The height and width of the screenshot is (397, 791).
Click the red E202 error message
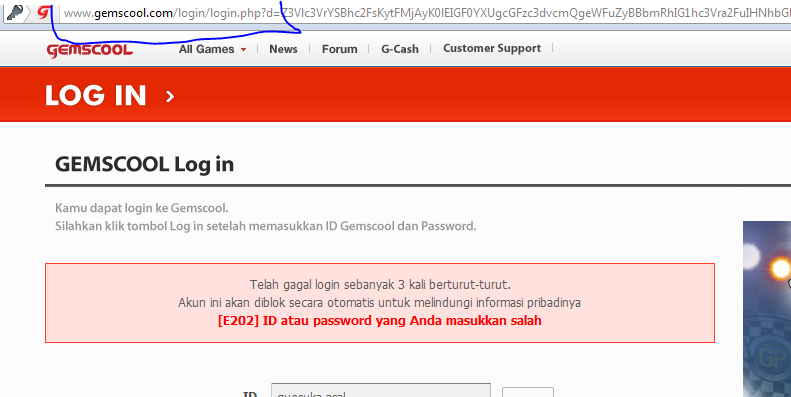(380, 321)
